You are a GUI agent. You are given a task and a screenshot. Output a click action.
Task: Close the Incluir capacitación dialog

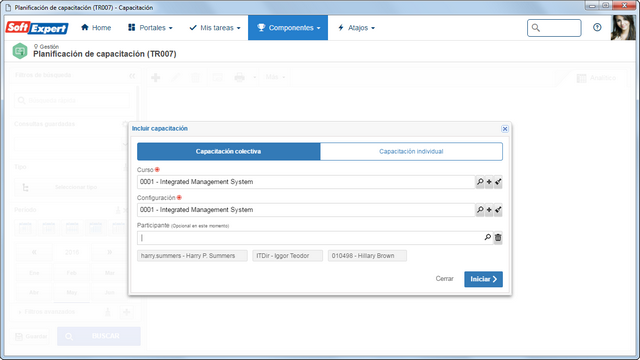(x=505, y=129)
